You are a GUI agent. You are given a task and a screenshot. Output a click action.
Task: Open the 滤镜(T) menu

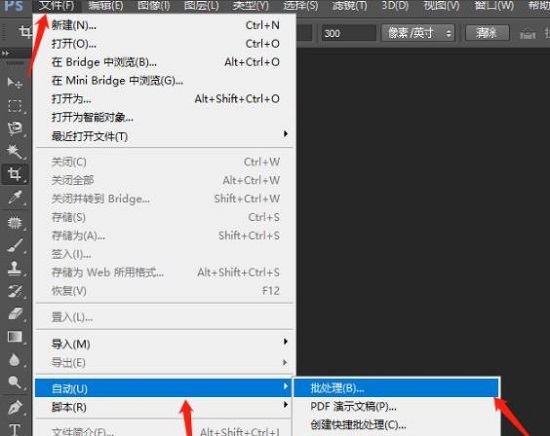coord(349,6)
